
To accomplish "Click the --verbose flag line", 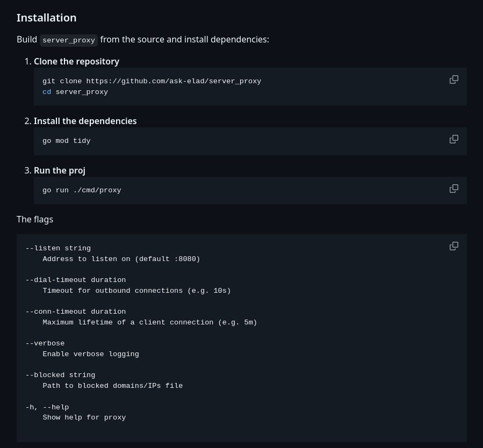I will [45, 343].
